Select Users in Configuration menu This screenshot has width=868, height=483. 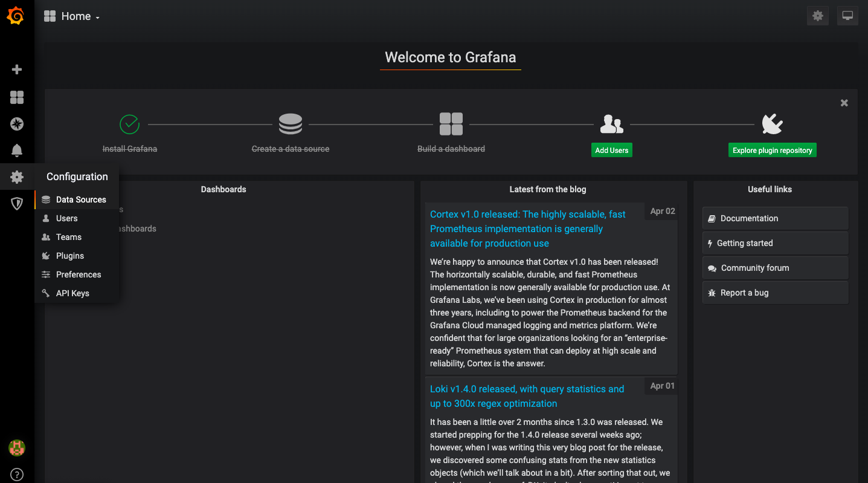(77, 218)
